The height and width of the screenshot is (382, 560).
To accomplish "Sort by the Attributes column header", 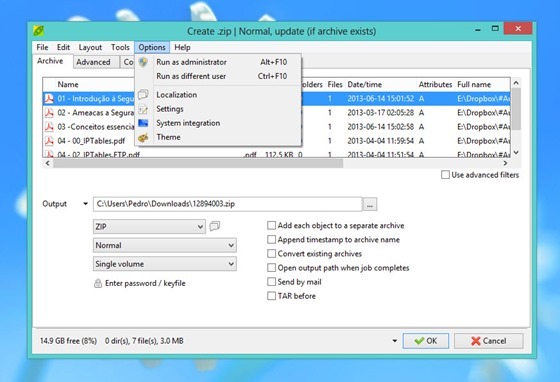I will point(435,85).
